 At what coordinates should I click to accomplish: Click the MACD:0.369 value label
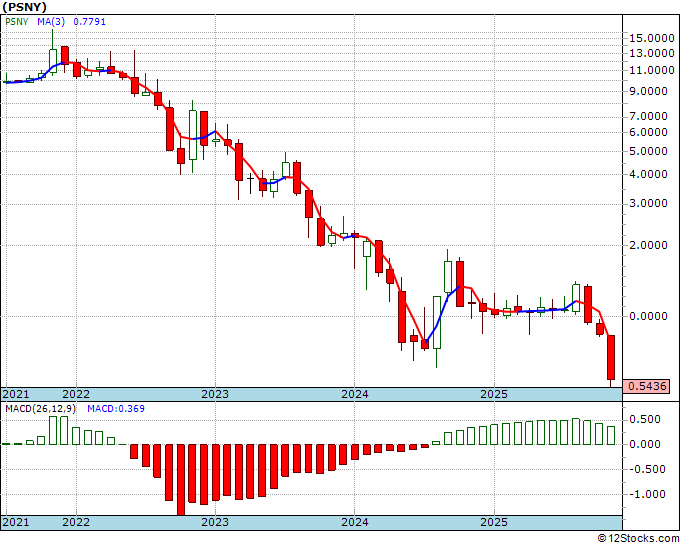(116, 409)
